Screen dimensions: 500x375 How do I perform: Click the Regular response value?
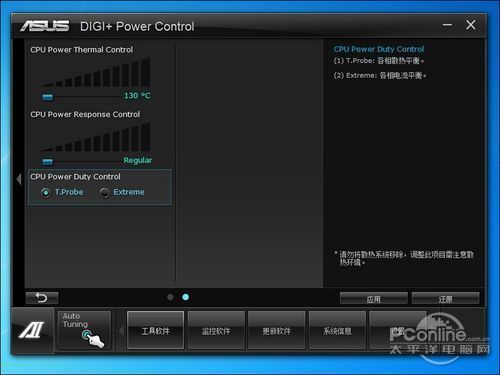click(x=138, y=160)
